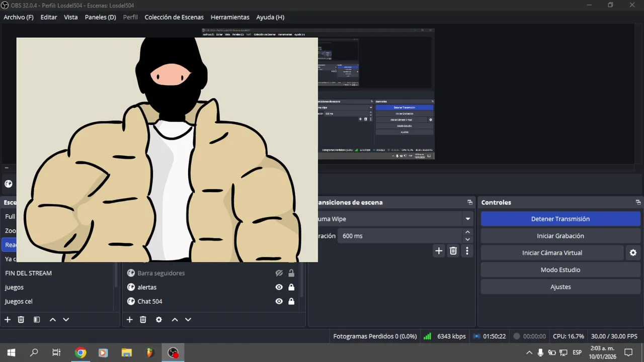Show Barra seguidores source via eye icon
The image size is (644, 362).
[x=279, y=273]
